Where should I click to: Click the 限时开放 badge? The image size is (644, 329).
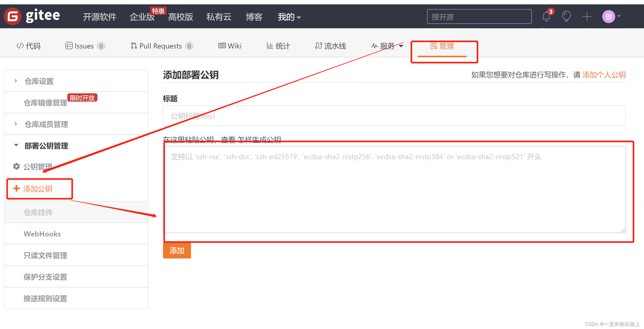coord(82,98)
